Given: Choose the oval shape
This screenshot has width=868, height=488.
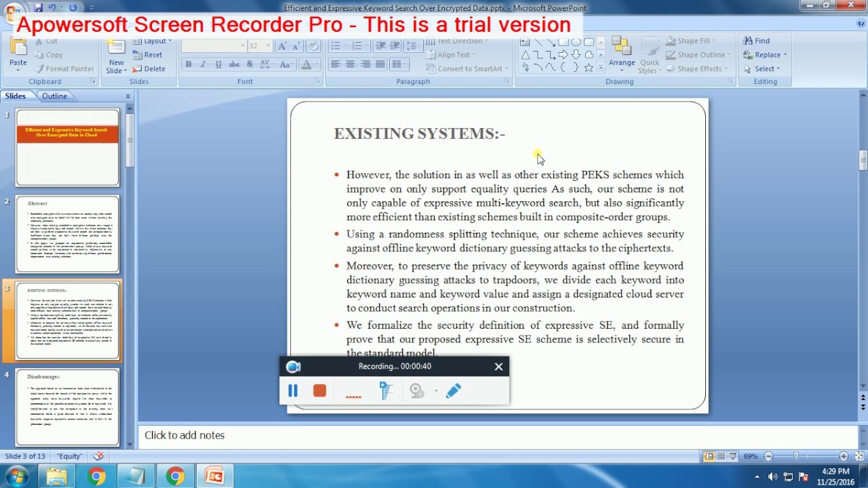Looking at the screenshot, I should pyautogui.click(x=576, y=42).
